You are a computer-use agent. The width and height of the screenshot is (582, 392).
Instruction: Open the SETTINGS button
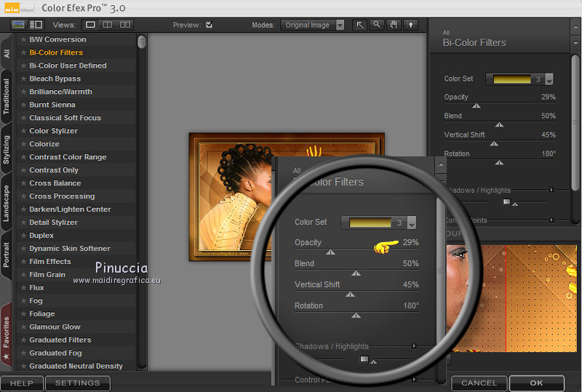[78, 383]
